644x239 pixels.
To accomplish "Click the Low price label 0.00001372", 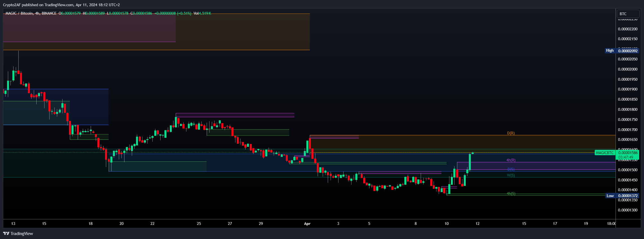I will pos(628,196).
